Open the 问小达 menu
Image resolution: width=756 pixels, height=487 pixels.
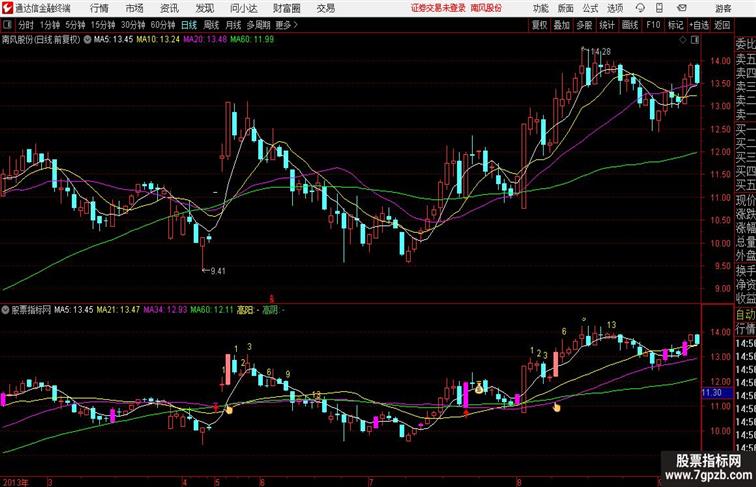tap(243, 8)
